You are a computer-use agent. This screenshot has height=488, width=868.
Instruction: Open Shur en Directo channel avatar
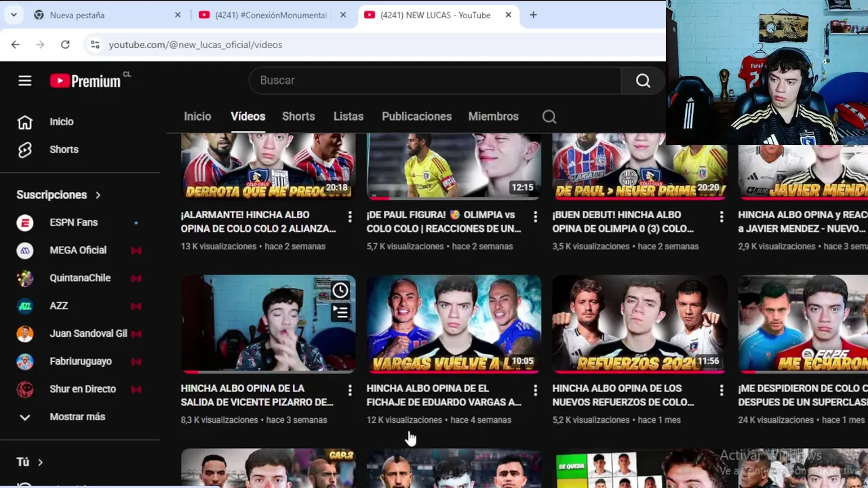point(25,389)
